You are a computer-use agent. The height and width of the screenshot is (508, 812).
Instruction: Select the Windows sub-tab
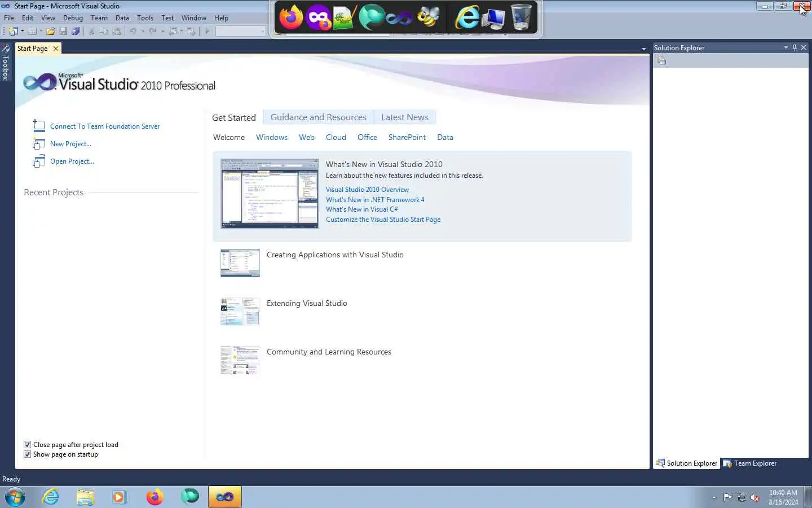coord(272,137)
